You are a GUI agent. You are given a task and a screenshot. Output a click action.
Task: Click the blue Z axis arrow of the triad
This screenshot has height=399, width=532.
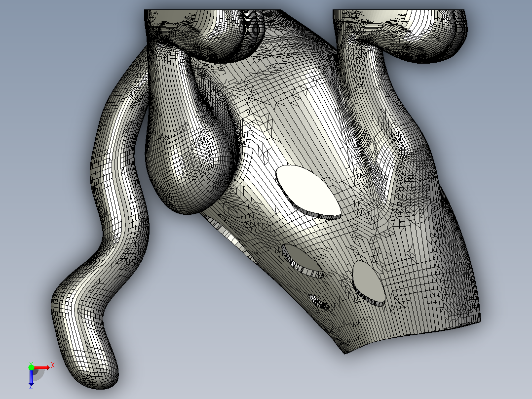point(31,378)
